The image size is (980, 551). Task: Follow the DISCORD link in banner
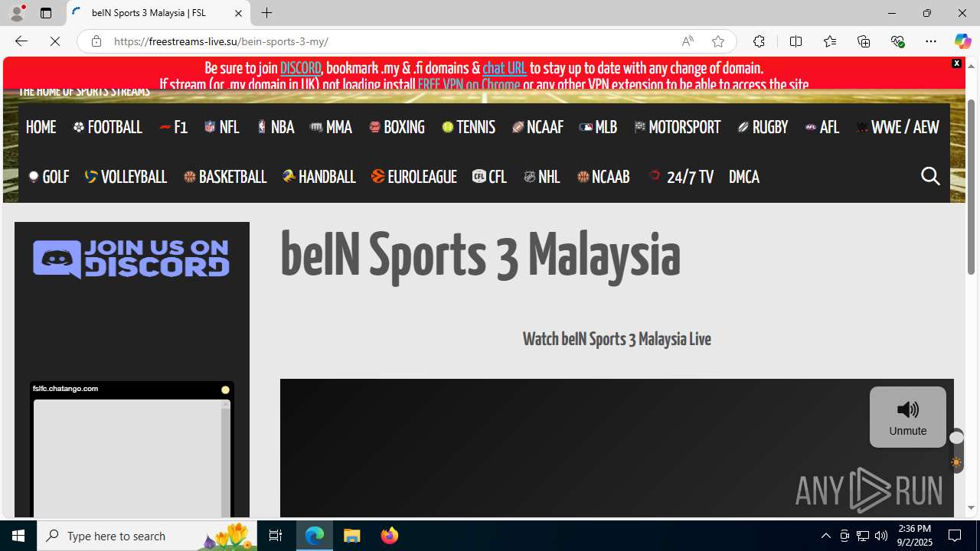coord(300,68)
